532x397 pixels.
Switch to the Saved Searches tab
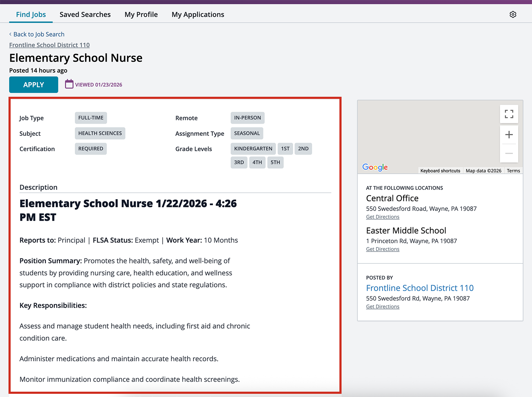pyautogui.click(x=85, y=14)
